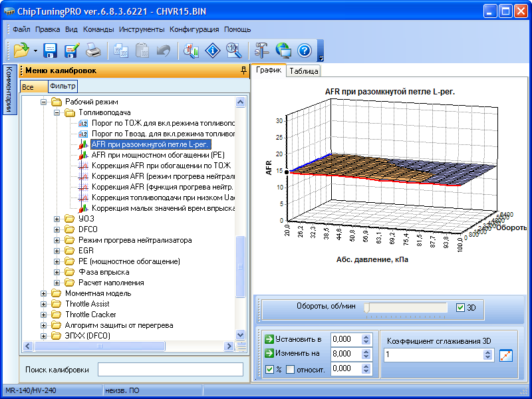
Task: Click the Open file folder icon
Action: coord(21,51)
